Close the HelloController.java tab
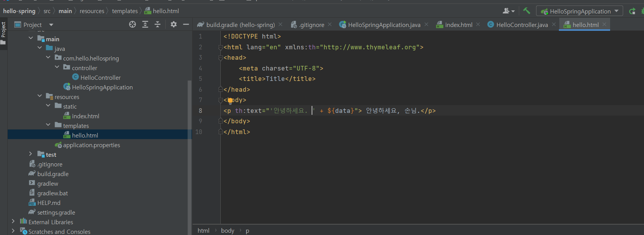The width and height of the screenshot is (644, 235). (x=554, y=24)
